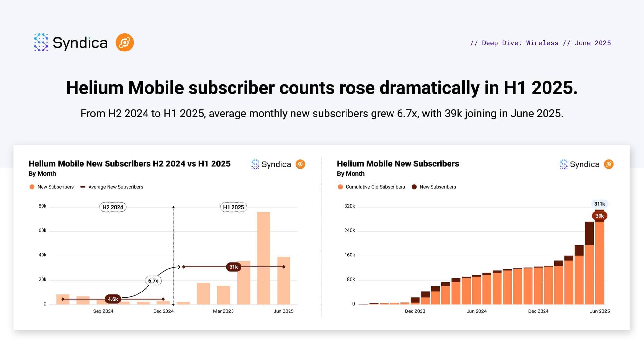The width and height of the screenshot is (644, 362).
Task: Click the Syndica logo on the right chart
Action: pyautogui.click(x=580, y=164)
